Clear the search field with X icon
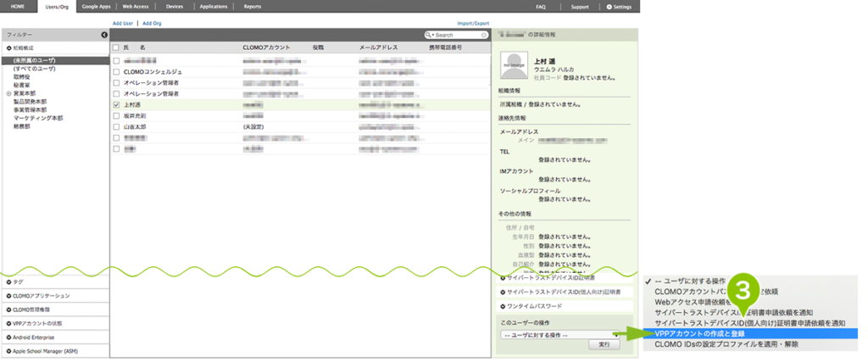 484,36
